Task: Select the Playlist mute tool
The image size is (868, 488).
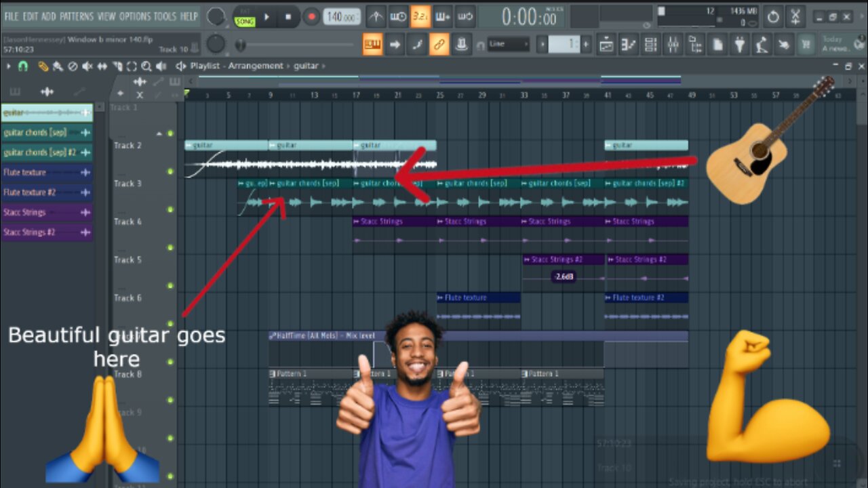Action: coord(87,66)
